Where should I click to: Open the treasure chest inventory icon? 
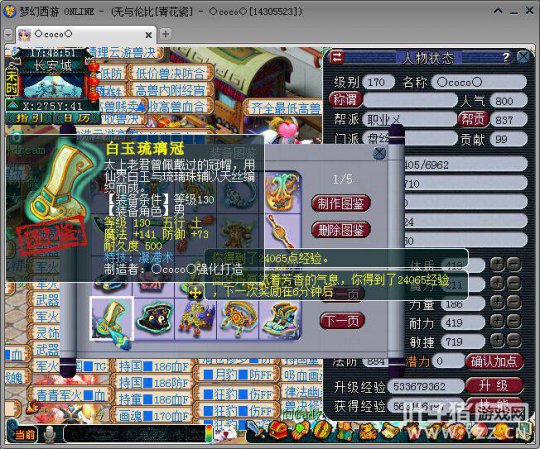279,430
